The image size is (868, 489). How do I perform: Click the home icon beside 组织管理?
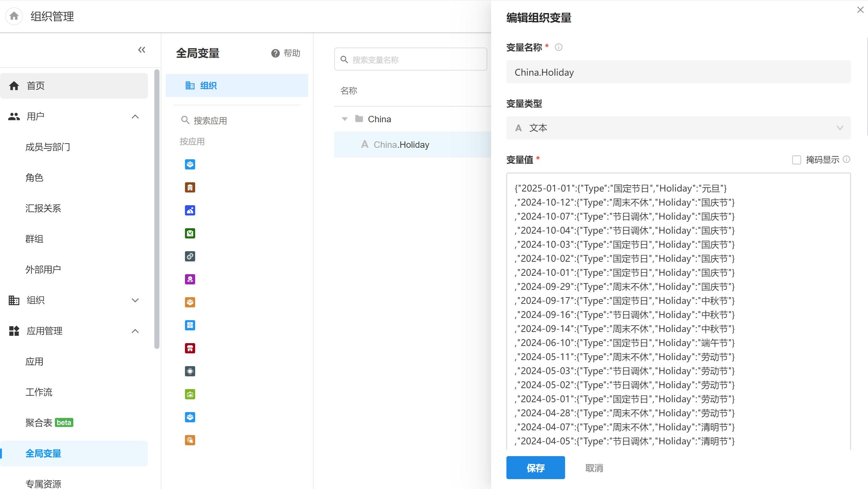tap(14, 16)
